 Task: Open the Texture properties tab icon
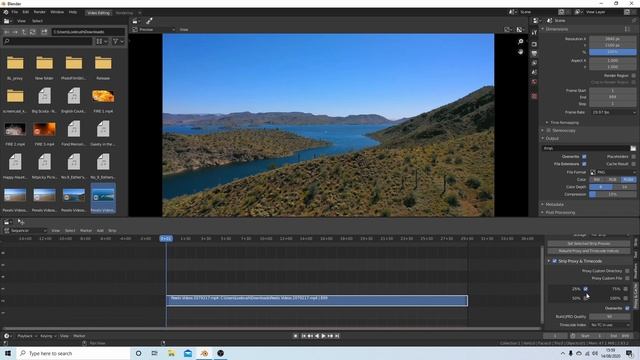coord(534,96)
